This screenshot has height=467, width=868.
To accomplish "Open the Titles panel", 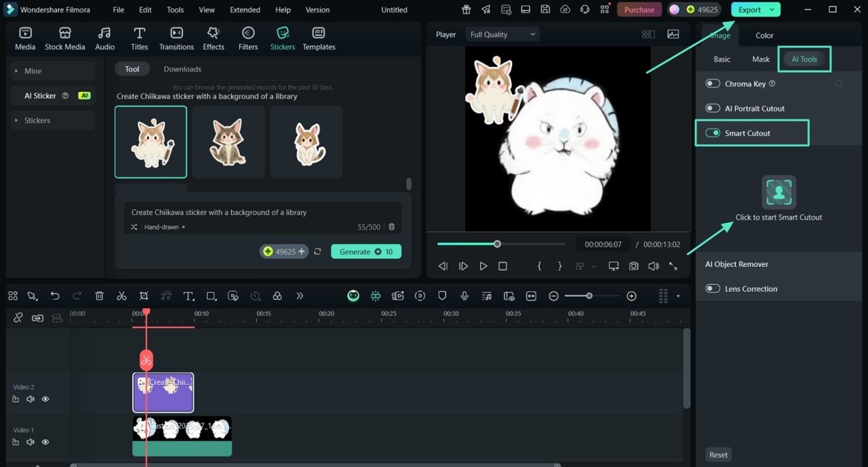I will click(140, 39).
